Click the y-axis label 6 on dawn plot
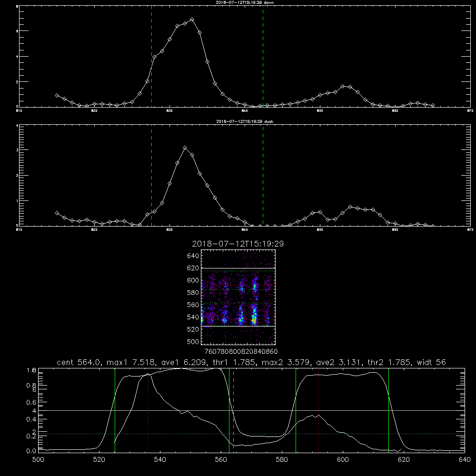The height and width of the screenshot is (476, 476). coord(17,31)
